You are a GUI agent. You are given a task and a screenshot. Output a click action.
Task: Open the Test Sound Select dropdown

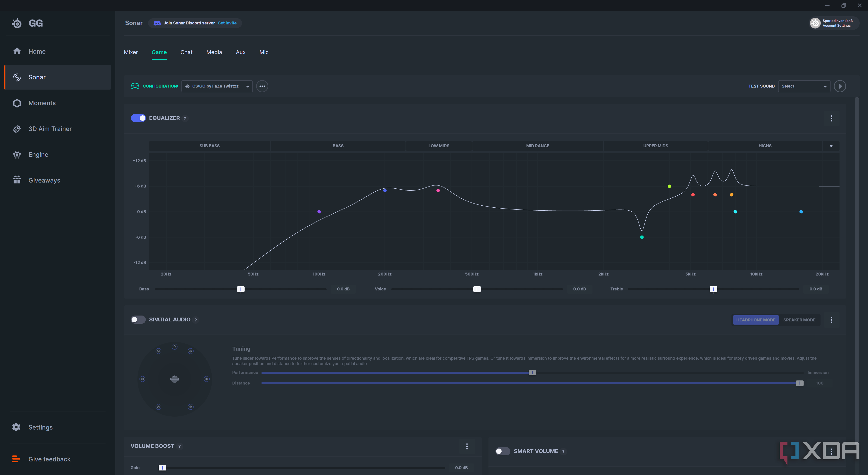(x=804, y=86)
